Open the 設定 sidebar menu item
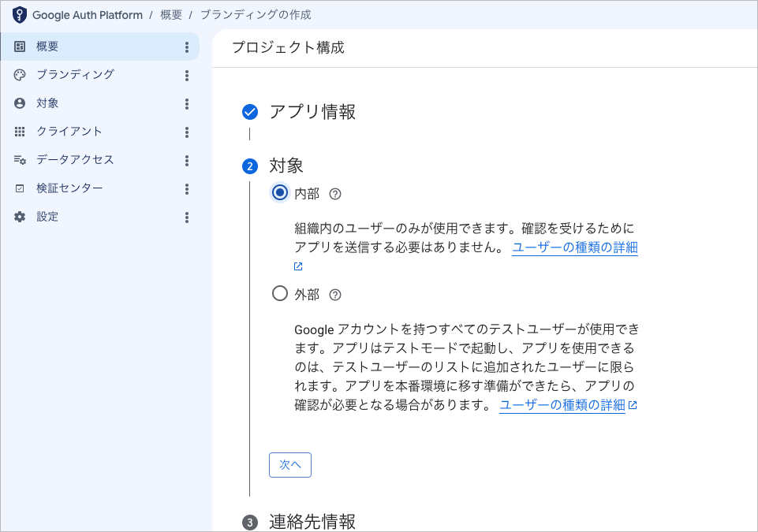 pyautogui.click(x=100, y=217)
